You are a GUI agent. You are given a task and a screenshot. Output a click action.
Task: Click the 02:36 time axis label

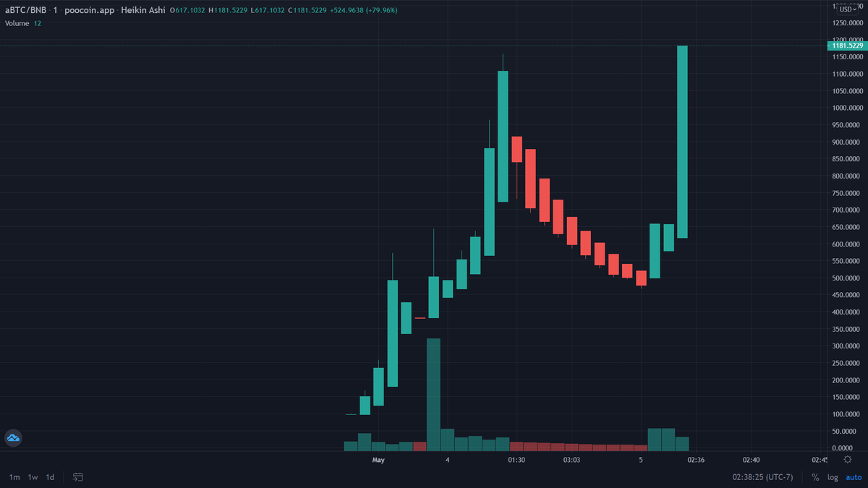(x=697, y=460)
